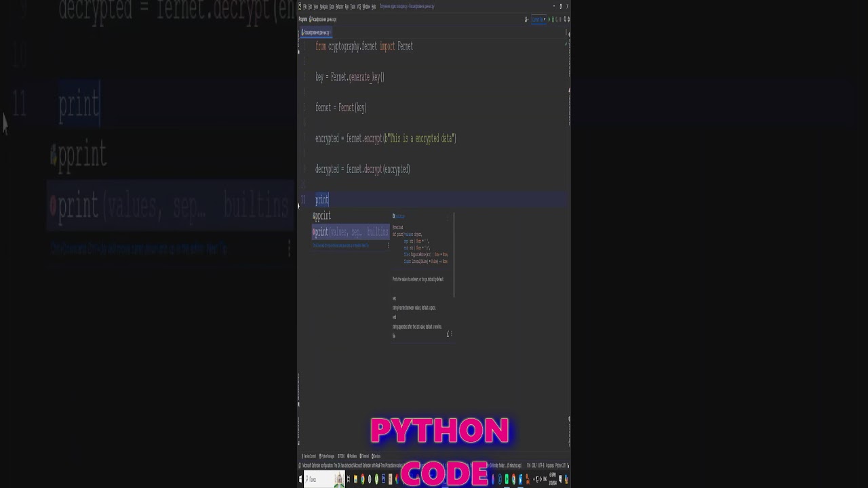This screenshot has height=488, width=868.
Task: Select the pprint completion suggestion
Action: click(351, 216)
